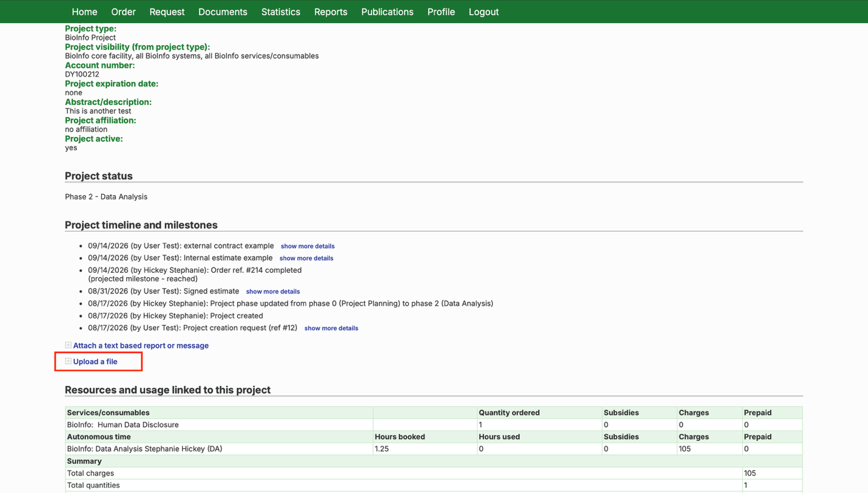The width and height of the screenshot is (868, 493).
Task: Click the 'Project timeline and milestones' heading
Action: coord(141,225)
